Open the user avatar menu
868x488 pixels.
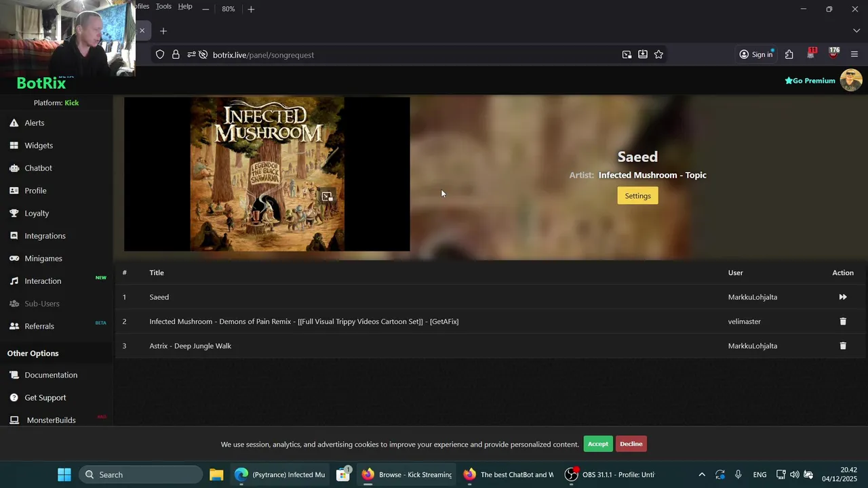point(851,80)
